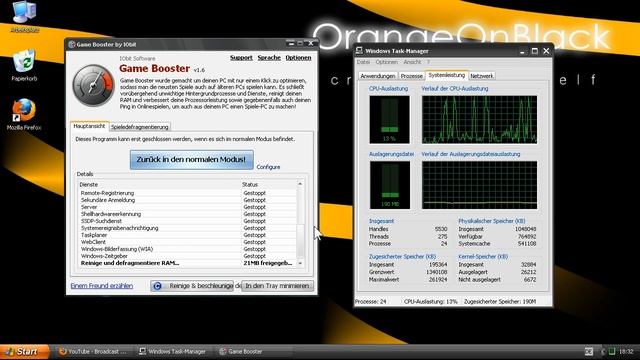Click Reinige & beschleunige button

(x=192, y=286)
